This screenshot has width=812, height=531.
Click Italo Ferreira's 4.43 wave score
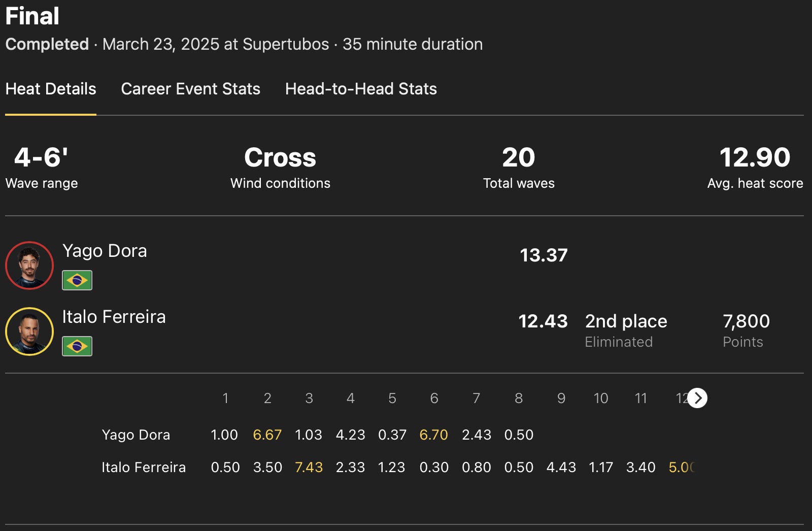click(x=561, y=468)
